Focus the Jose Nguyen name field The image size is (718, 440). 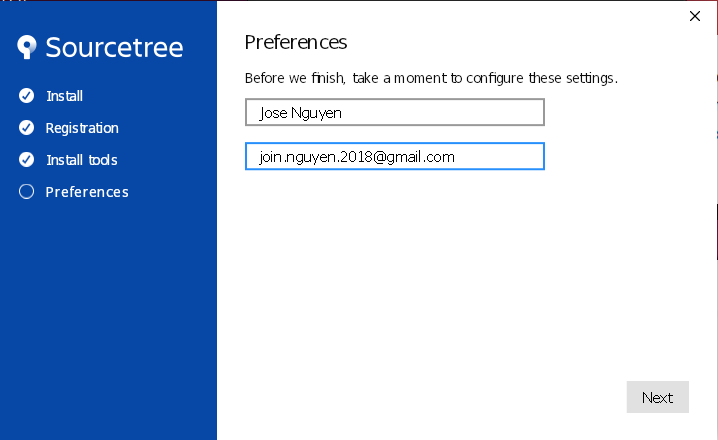[394, 112]
